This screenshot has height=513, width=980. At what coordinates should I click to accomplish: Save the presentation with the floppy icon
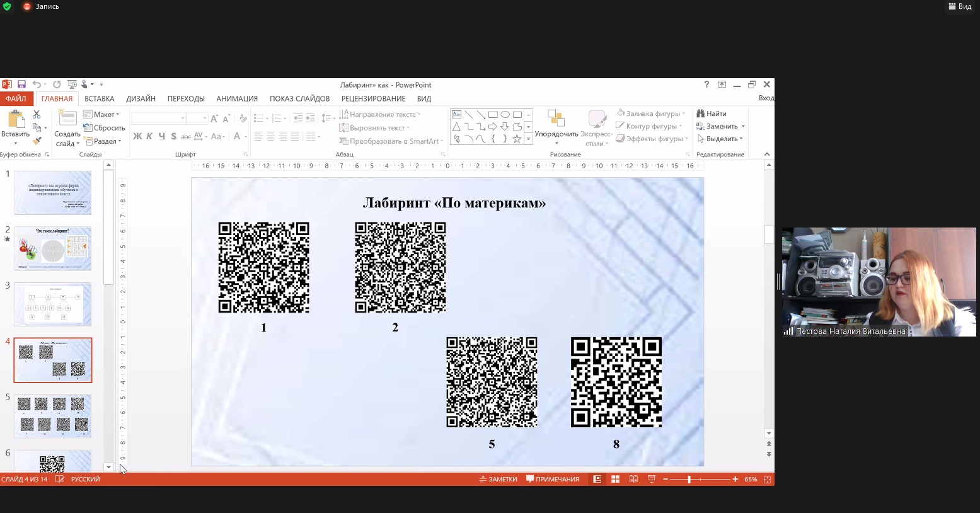(21, 84)
